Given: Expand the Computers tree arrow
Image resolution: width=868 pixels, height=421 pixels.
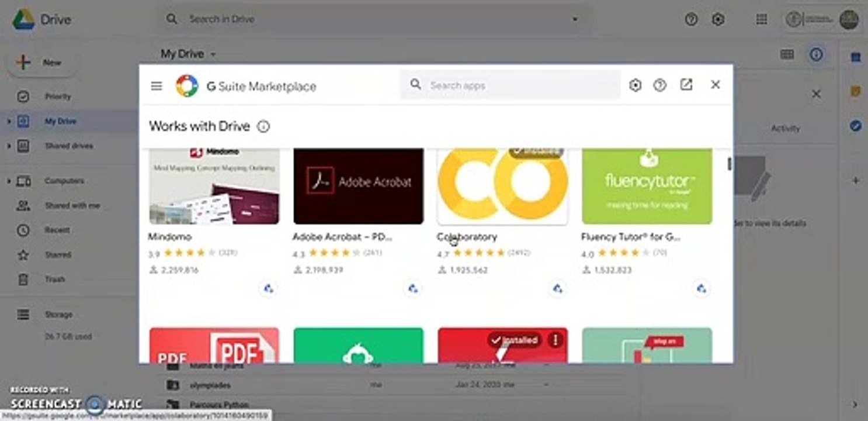Looking at the screenshot, I should click(8, 181).
